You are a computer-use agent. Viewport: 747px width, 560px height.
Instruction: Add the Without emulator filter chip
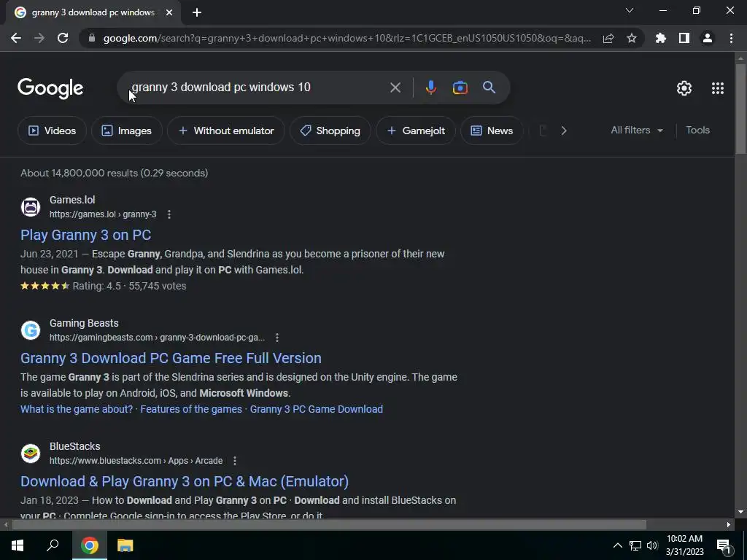[x=226, y=131]
